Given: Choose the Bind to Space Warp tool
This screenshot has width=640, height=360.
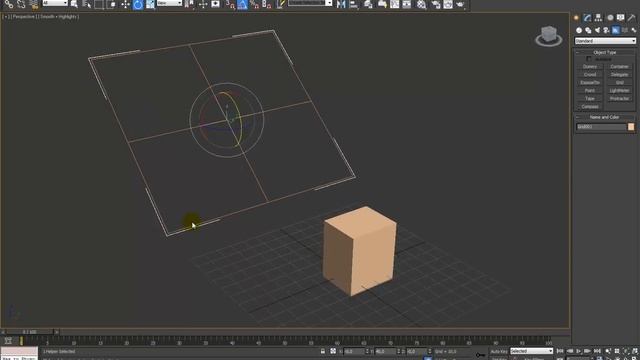Looking at the screenshot, I should click(x=34, y=4).
